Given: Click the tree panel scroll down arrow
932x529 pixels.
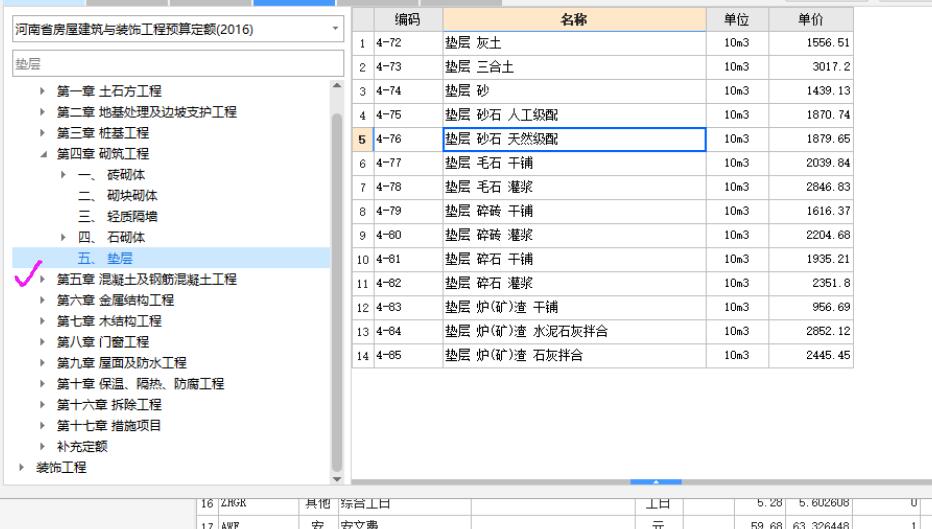Looking at the screenshot, I should [x=337, y=478].
